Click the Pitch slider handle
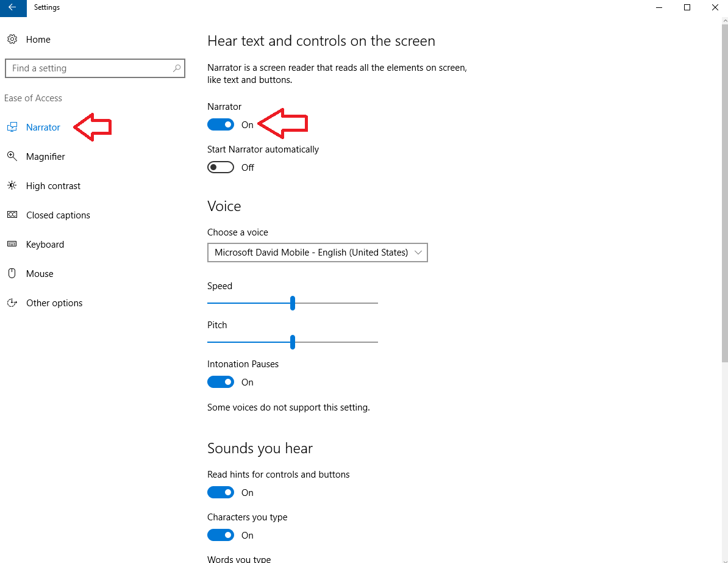The height and width of the screenshot is (563, 728). pyautogui.click(x=293, y=342)
